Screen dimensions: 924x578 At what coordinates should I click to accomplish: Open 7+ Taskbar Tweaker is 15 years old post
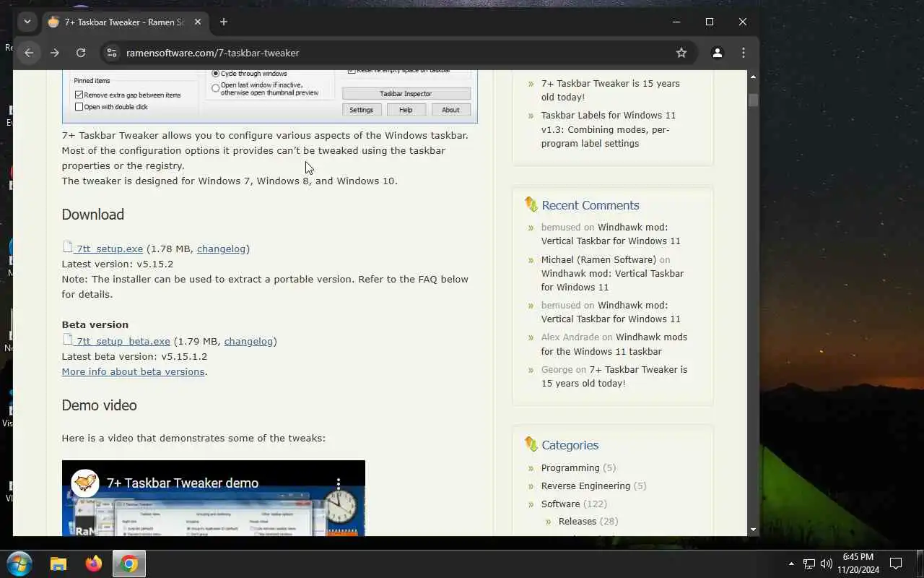point(611,90)
